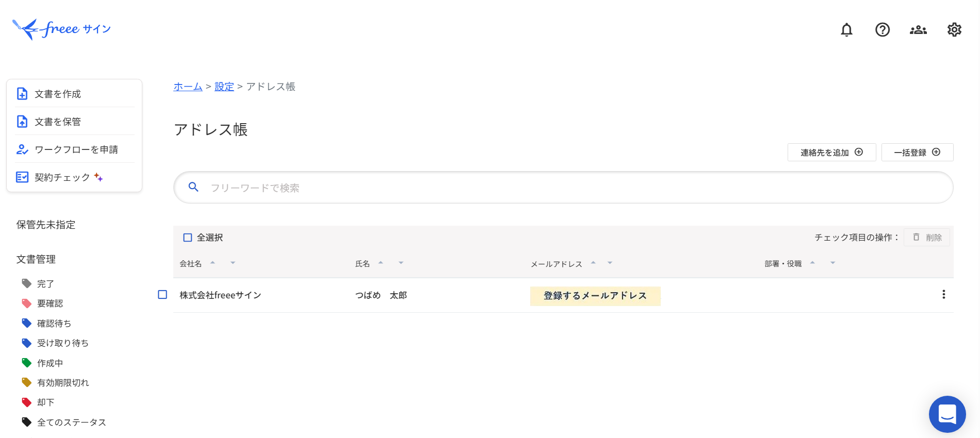Check the 株式会社freeeサイン row checkbox
Image resolution: width=980 pixels, height=438 pixels.
pos(162,295)
